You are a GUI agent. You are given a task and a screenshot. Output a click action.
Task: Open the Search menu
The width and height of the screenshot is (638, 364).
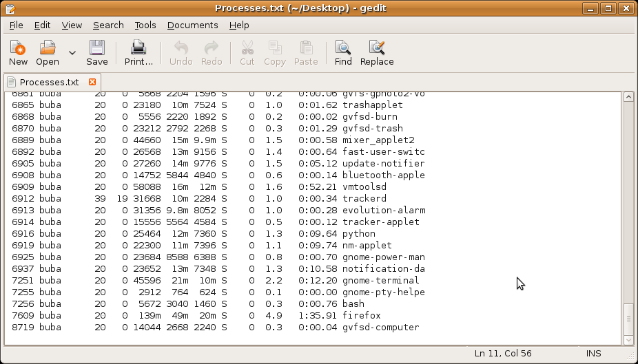point(108,25)
